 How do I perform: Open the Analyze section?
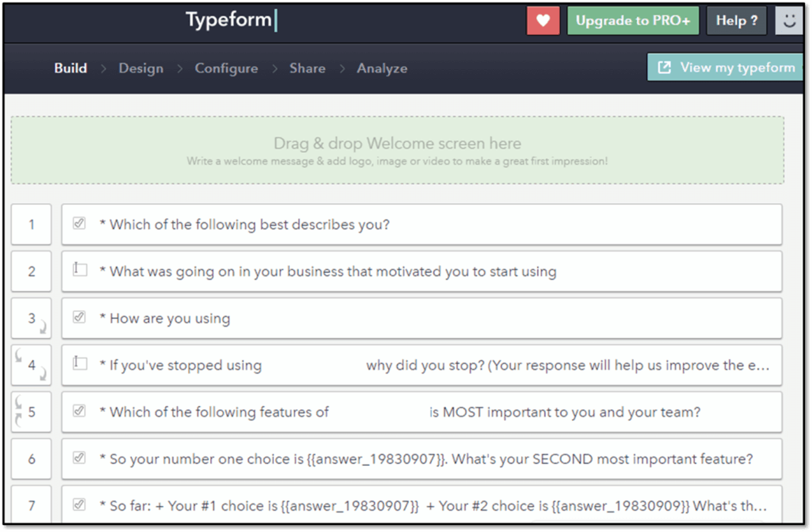[x=381, y=68]
